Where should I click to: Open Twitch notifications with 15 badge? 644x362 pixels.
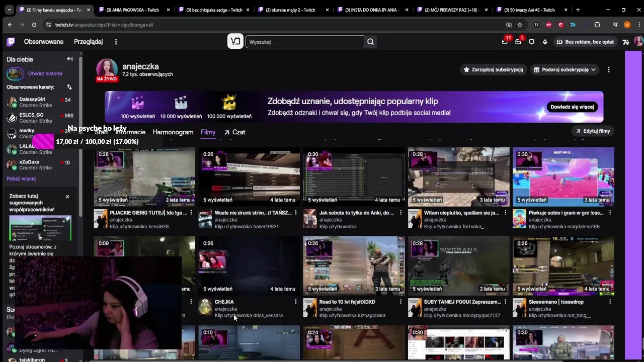[x=505, y=42]
